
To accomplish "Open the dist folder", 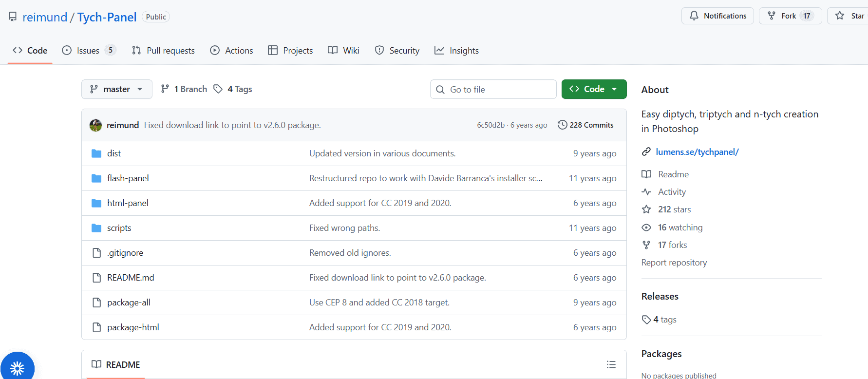I will click(x=114, y=153).
